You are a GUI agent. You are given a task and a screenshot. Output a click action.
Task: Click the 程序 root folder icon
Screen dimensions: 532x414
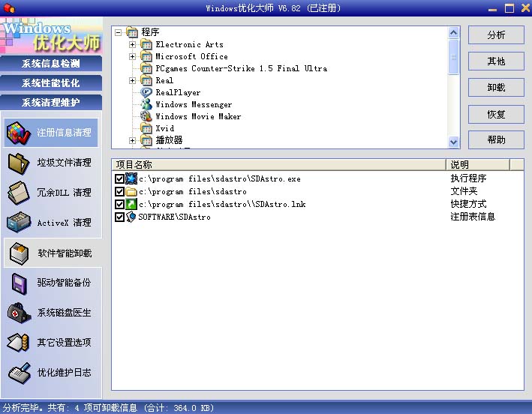pyautogui.click(x=132, y=32)
